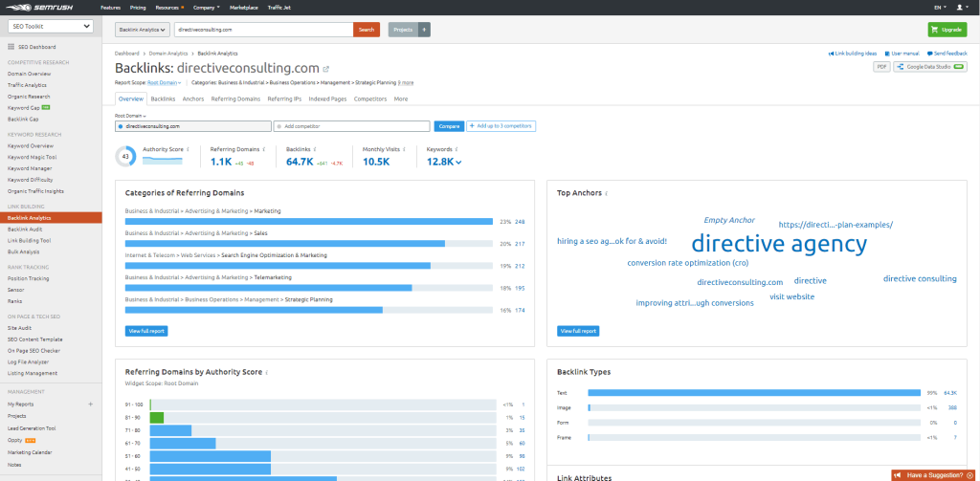Click the info icon beside Top Anchors heading
Image resolution: width=980 pixels, height=481 pixels.
coord(606,193)
